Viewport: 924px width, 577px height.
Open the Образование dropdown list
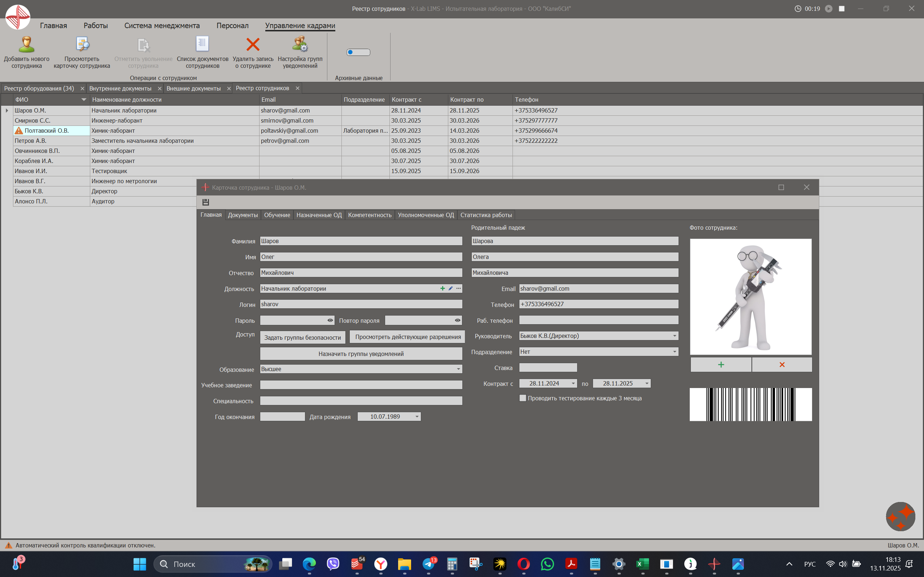[458, 369]
